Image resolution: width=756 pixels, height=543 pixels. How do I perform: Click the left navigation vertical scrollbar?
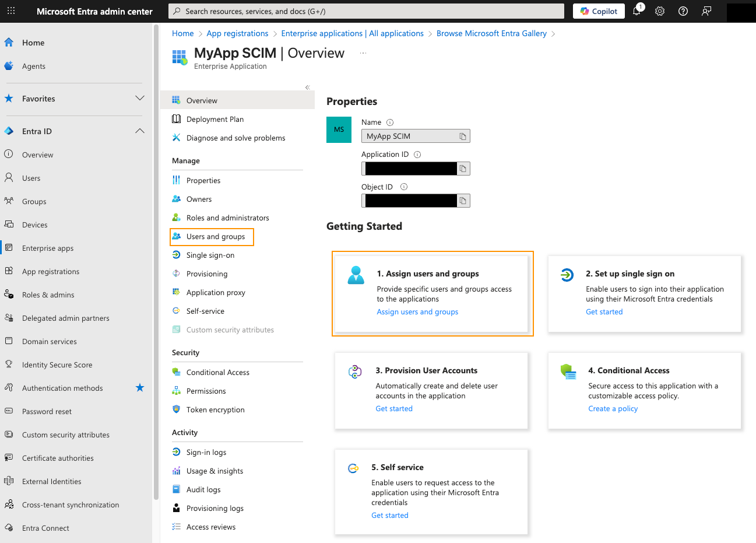pos(156,262)
